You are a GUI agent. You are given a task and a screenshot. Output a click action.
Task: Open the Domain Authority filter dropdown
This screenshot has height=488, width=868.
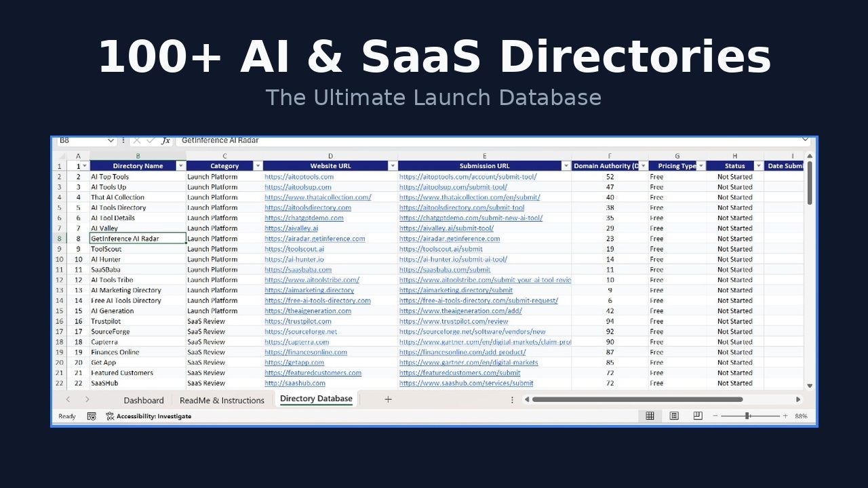643,166
